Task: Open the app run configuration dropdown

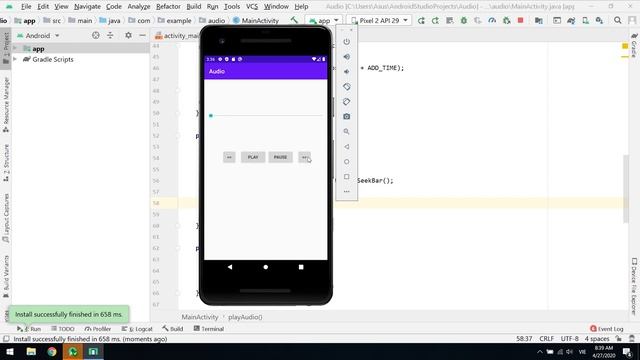Action: [x=324, y=20]
